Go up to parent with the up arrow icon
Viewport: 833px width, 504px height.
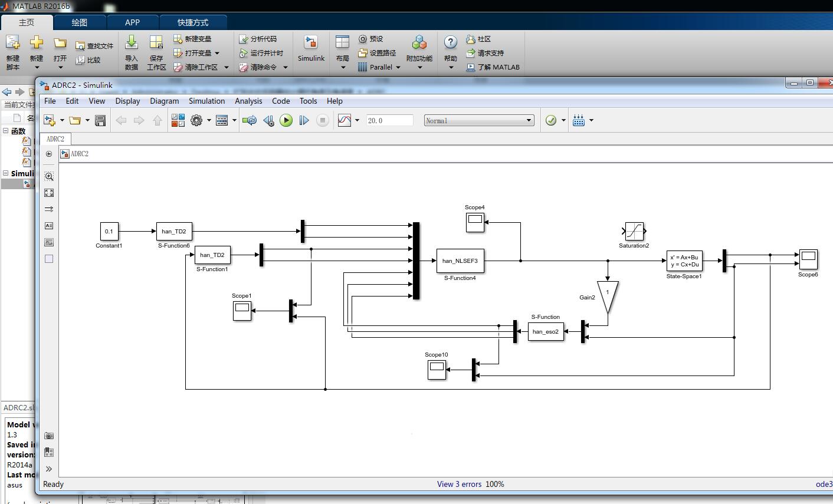click(x=158, y=120)
